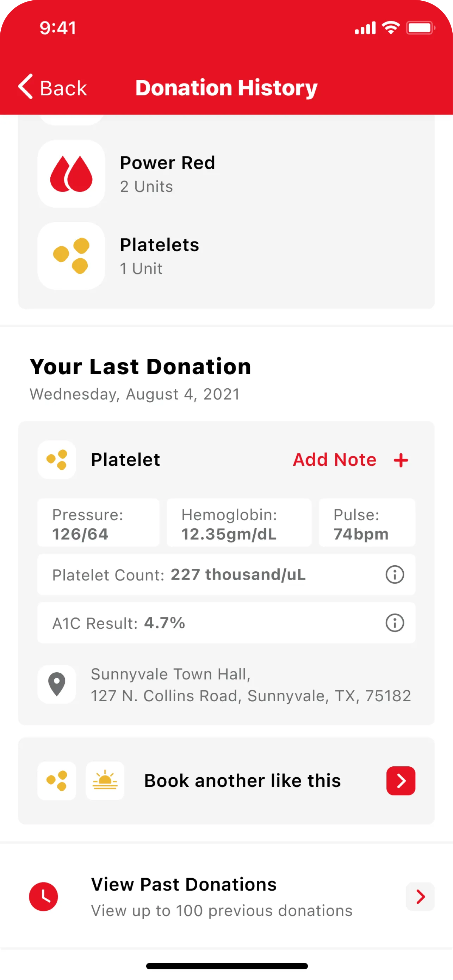Tap the red clock history icon

tap(43, 897)
